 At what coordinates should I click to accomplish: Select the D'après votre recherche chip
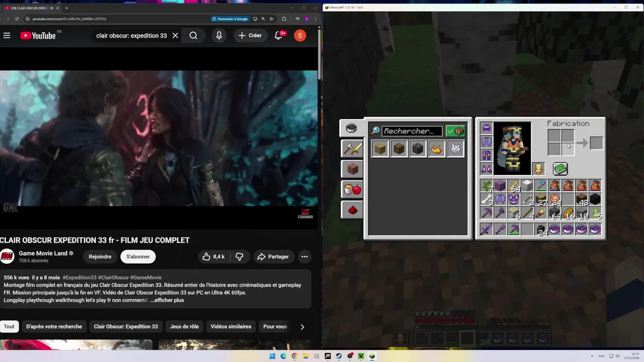(54, 326)
